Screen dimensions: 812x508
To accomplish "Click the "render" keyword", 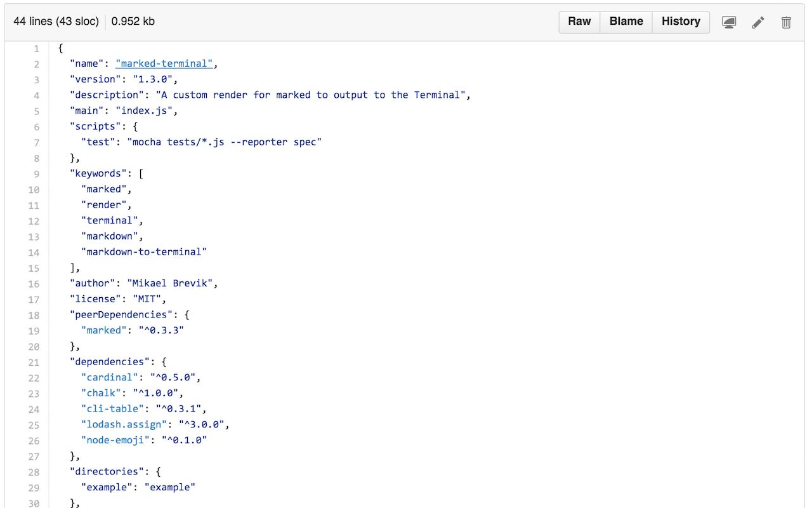I will point(103,205).
